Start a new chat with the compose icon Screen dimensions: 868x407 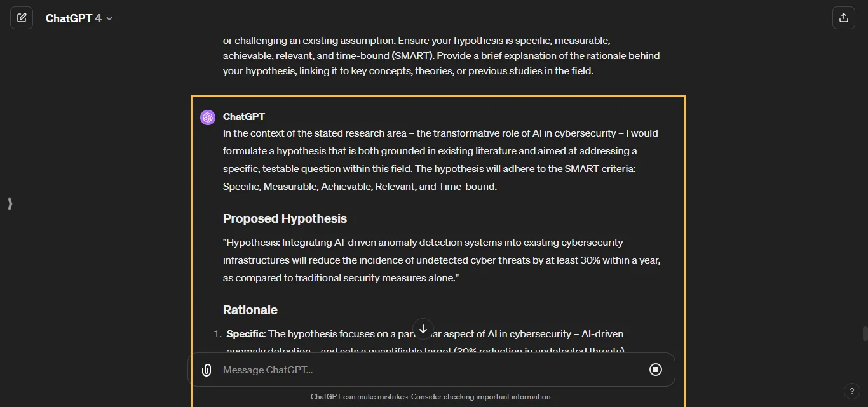pyautogui.click(x=22, y=17)
